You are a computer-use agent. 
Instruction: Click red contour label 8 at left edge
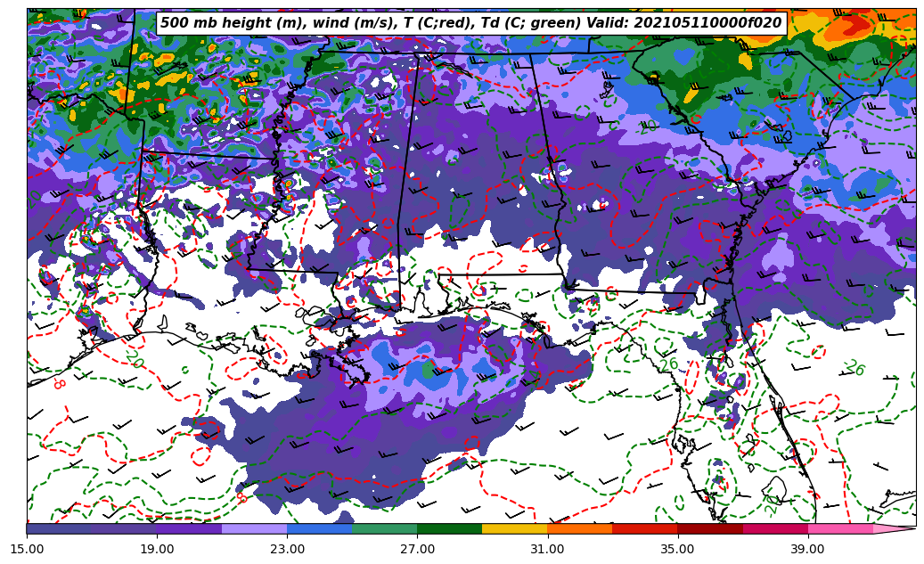point(59,383)
